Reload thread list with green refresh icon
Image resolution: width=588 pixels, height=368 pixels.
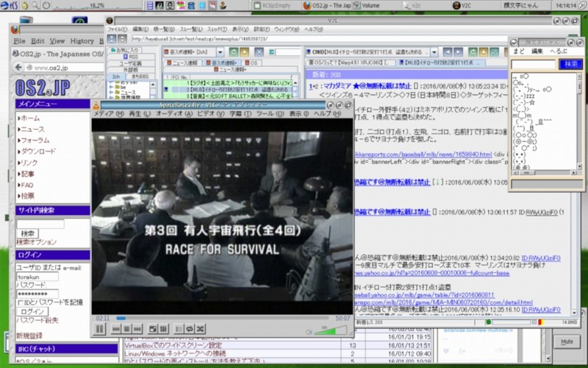pyautogui.click(x=233, y=52)
